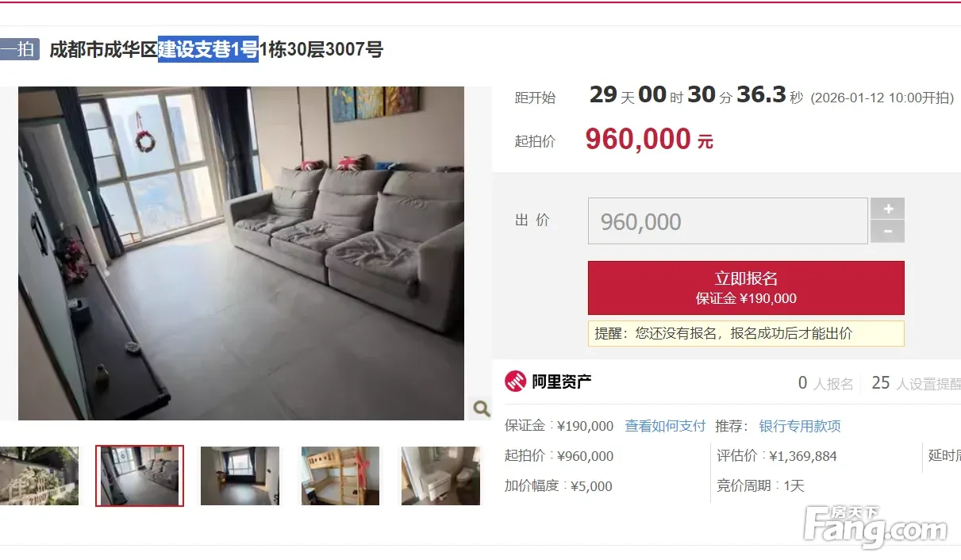
Task: Click the magnifier zoom icon on photo
Action: pos(481,408)
